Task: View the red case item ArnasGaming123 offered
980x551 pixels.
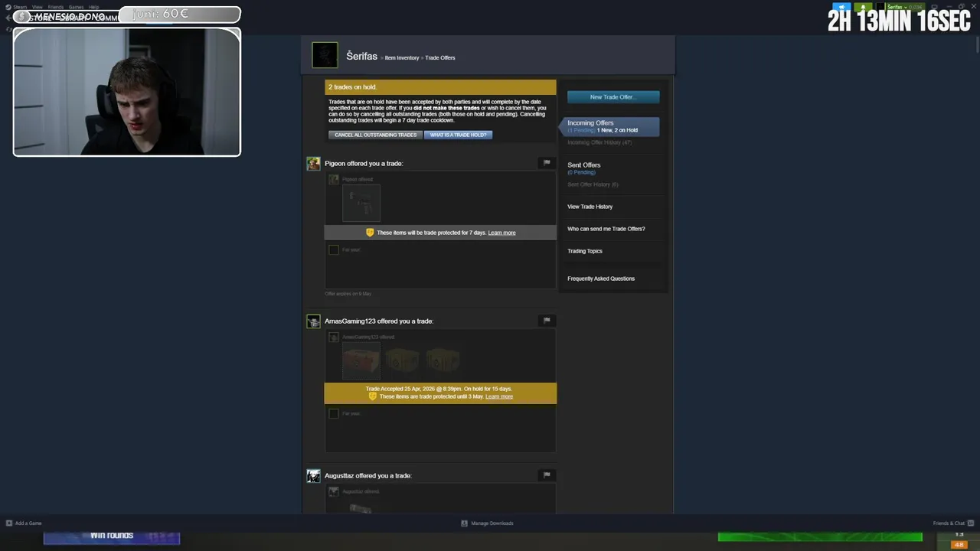Action: (x=361, y=360)
